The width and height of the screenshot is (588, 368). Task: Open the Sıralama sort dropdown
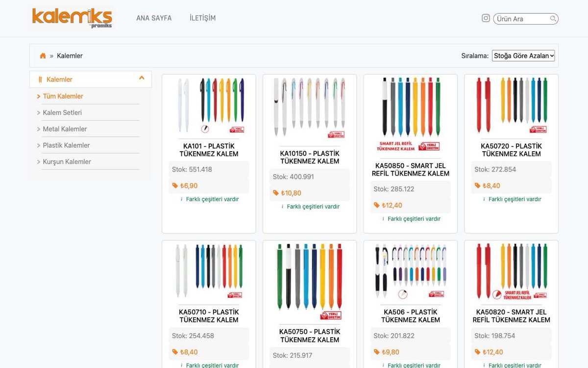523,56
